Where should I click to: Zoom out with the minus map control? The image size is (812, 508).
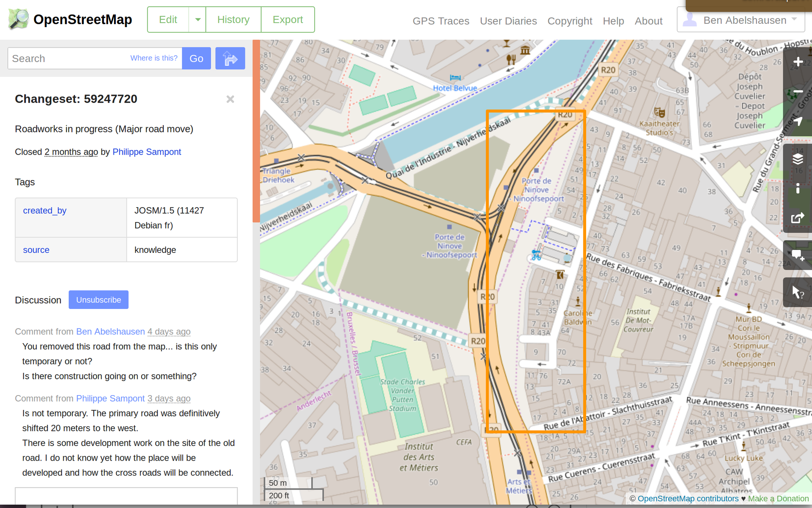coord(798,91)
